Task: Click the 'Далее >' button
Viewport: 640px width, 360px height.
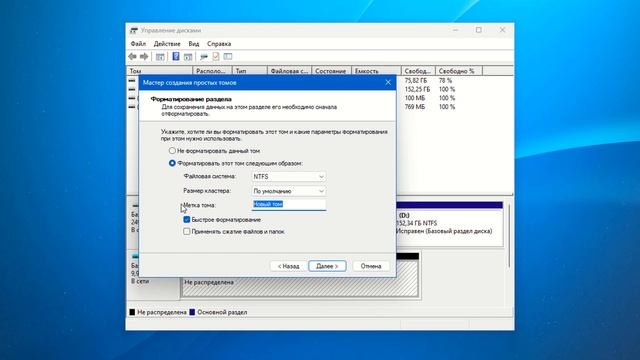Action: coord(327,266)
